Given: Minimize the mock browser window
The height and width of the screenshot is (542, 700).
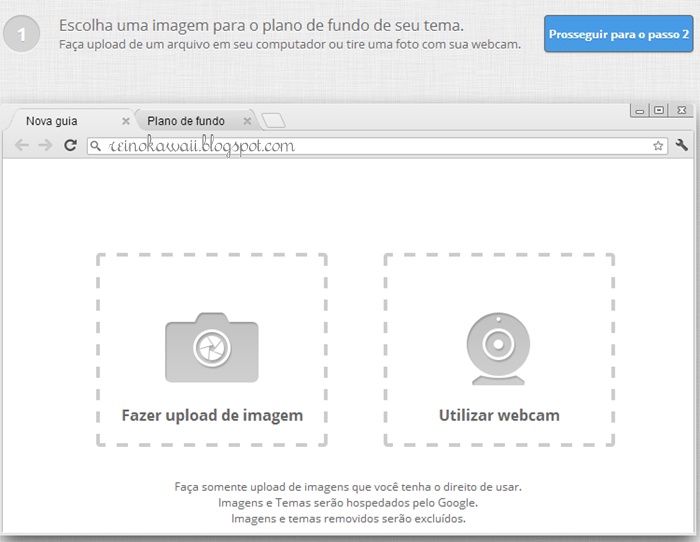Looking at the screenshot, I should [x=640, y=110].
